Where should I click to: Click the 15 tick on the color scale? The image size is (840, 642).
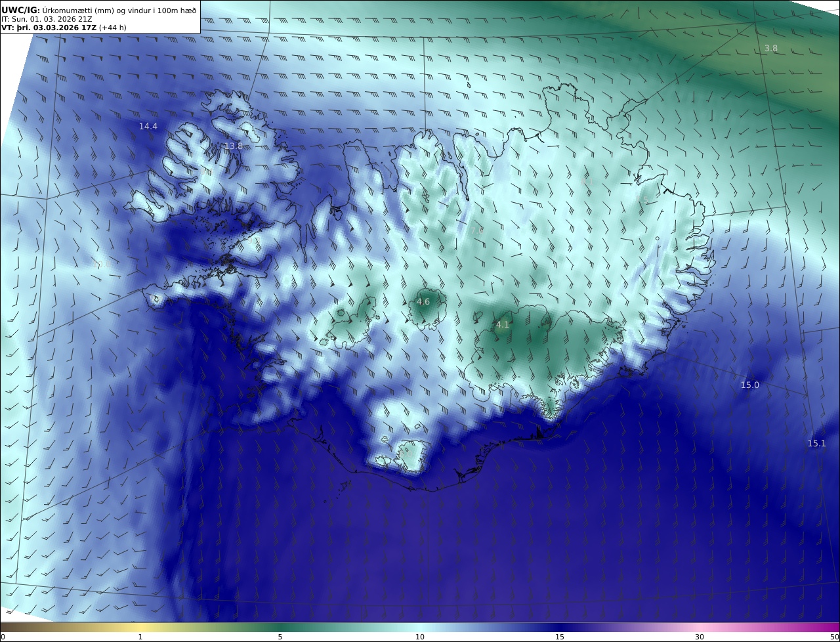[x=560, y=637]
